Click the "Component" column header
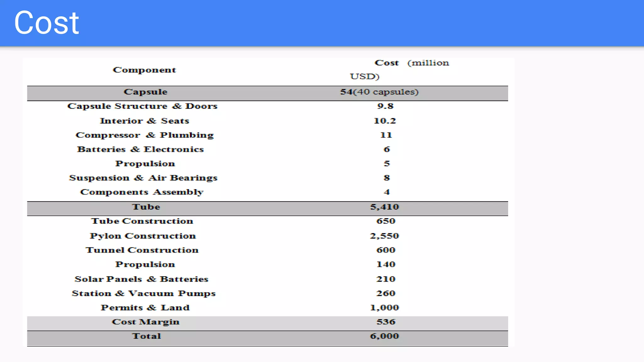This screenshot has height=362, width=644. pos(144,70)
